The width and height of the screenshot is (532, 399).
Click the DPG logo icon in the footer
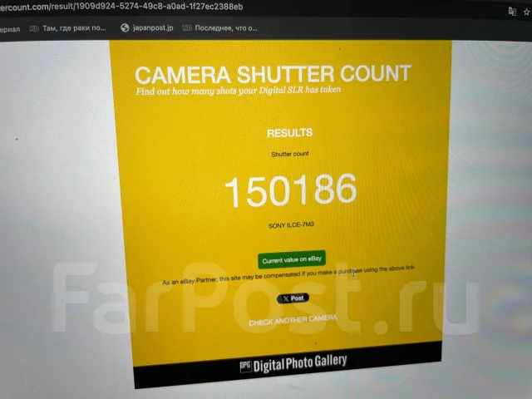(245, 367)
